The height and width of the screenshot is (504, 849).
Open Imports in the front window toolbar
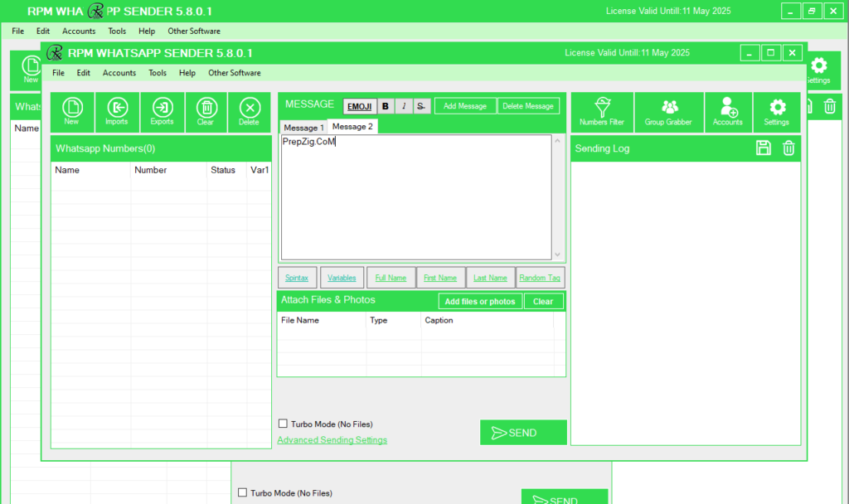(x=117, y=112)
